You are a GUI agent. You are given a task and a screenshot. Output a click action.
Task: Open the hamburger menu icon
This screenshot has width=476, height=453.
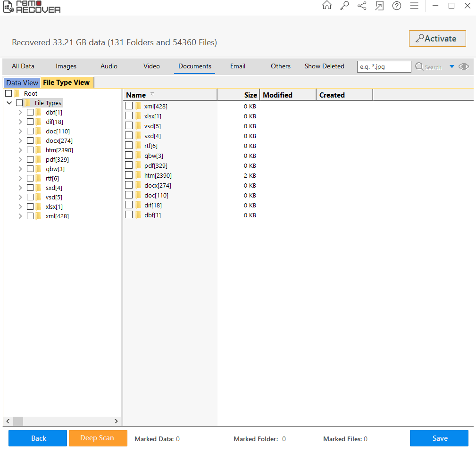click(414, 6)
